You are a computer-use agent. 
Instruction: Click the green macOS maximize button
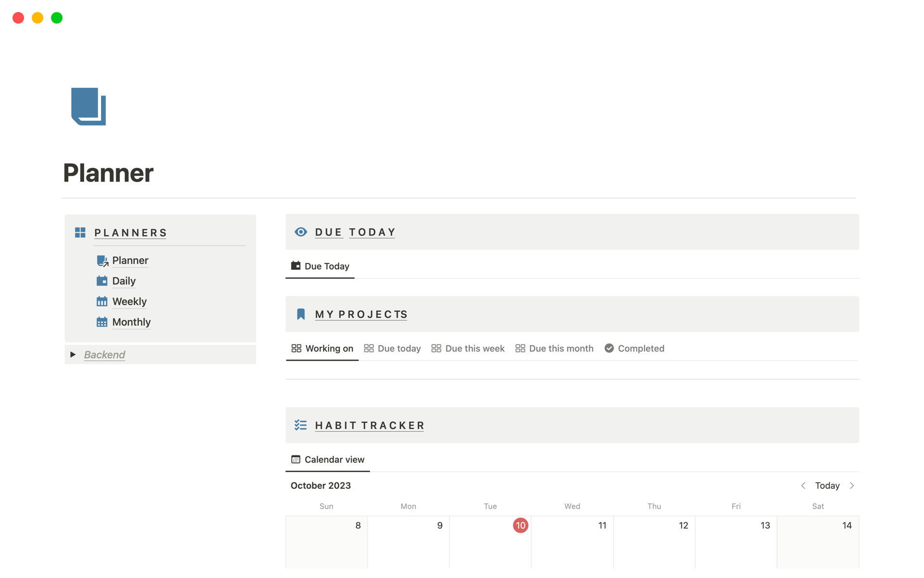point(57,18)
